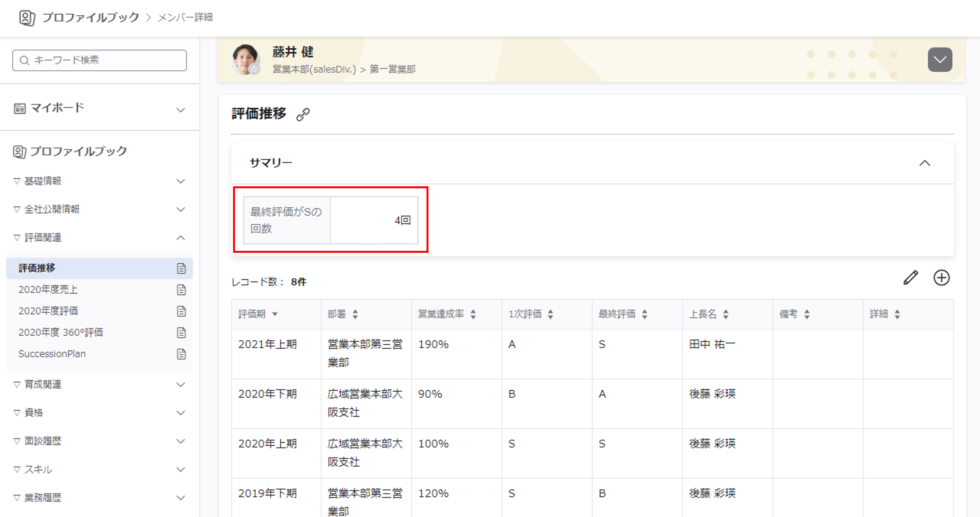Click document icon next to SuccessionPlan
The width and height of the screenshot is (980, 517).
click(181, 354)
